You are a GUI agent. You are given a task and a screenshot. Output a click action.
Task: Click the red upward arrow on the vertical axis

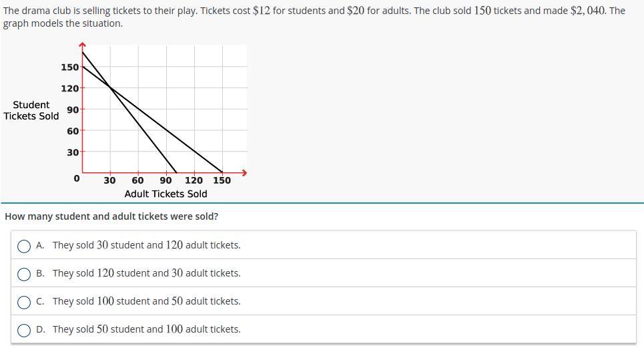[x=82, y=44]
